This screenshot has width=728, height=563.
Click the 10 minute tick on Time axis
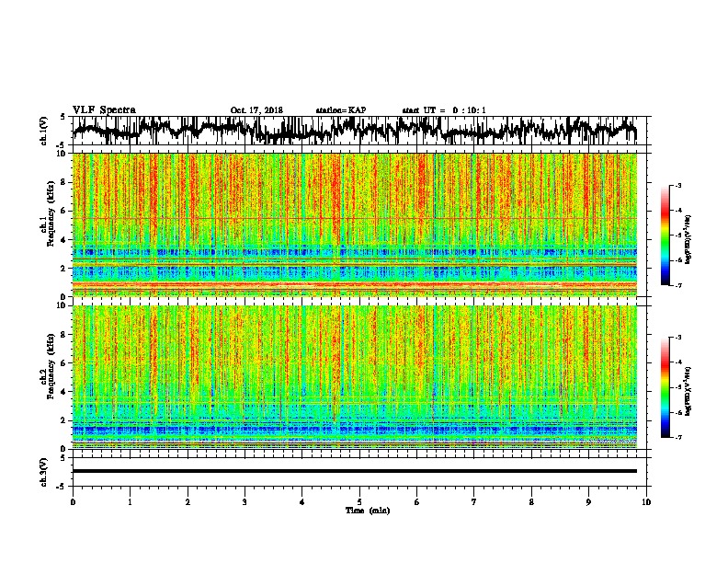pos(646,502)
